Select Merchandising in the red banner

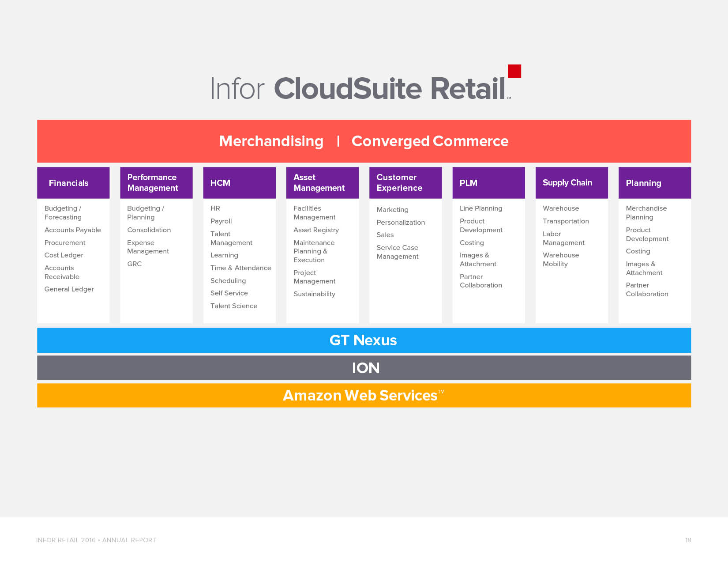pos(271,141)
